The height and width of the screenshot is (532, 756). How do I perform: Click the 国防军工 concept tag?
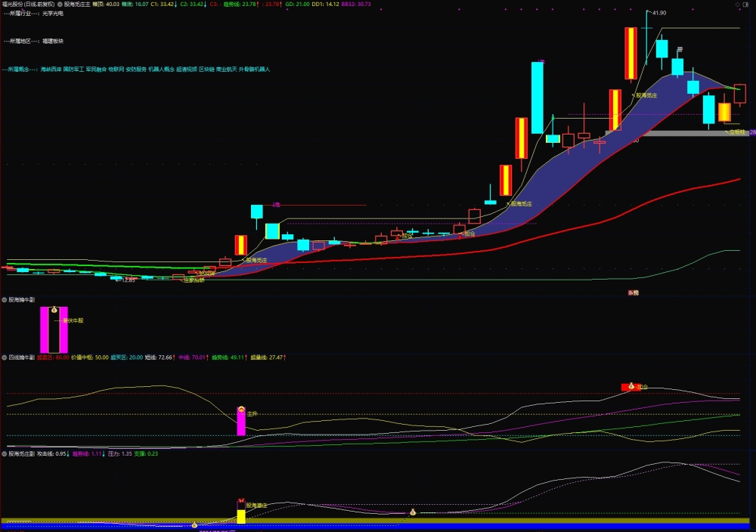(73, 70)
